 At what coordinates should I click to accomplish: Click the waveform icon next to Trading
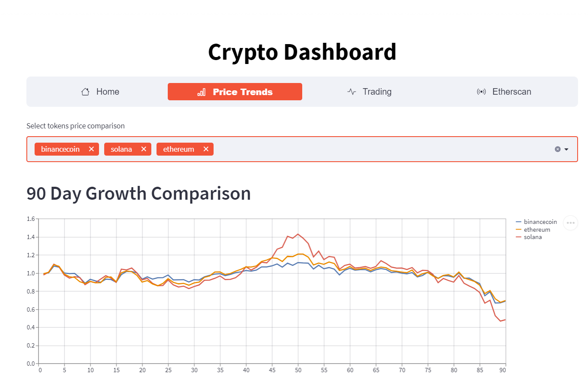click(352, 92)
